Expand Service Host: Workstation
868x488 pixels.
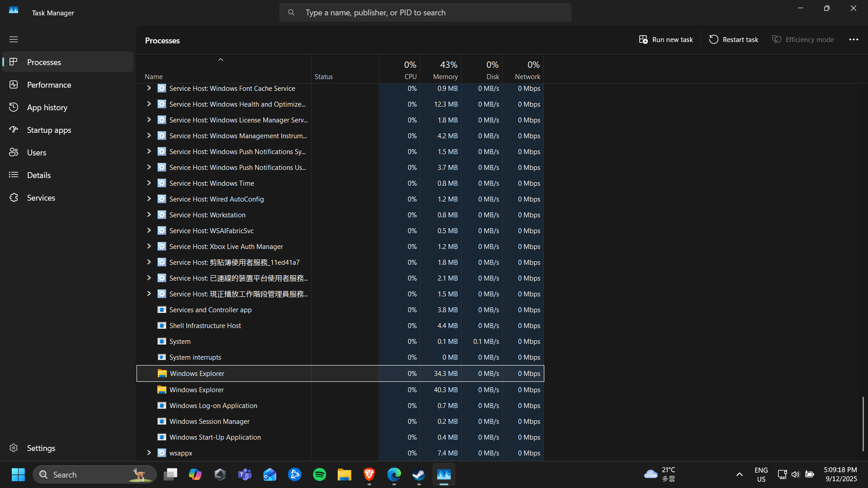pyautogui.click(x=149, y=215)
